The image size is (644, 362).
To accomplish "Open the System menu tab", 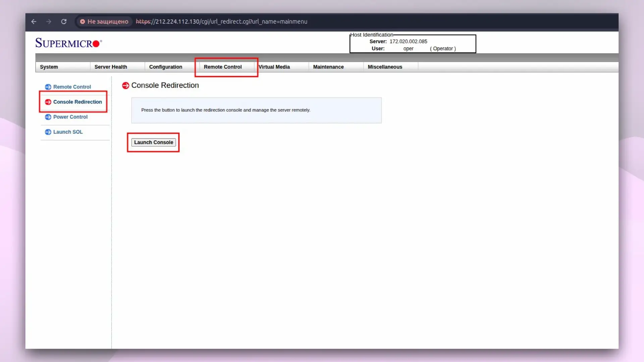I will [x=63, y=67].
